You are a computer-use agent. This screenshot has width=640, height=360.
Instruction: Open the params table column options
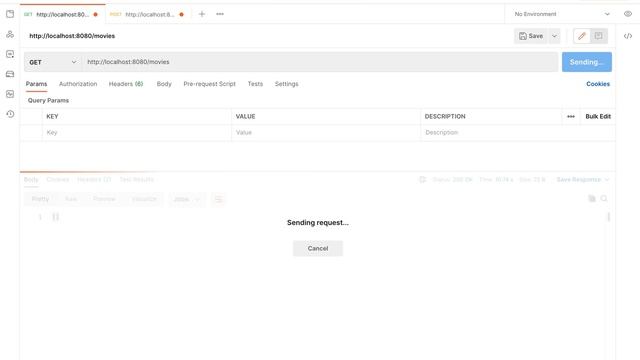tap(571, 116)
